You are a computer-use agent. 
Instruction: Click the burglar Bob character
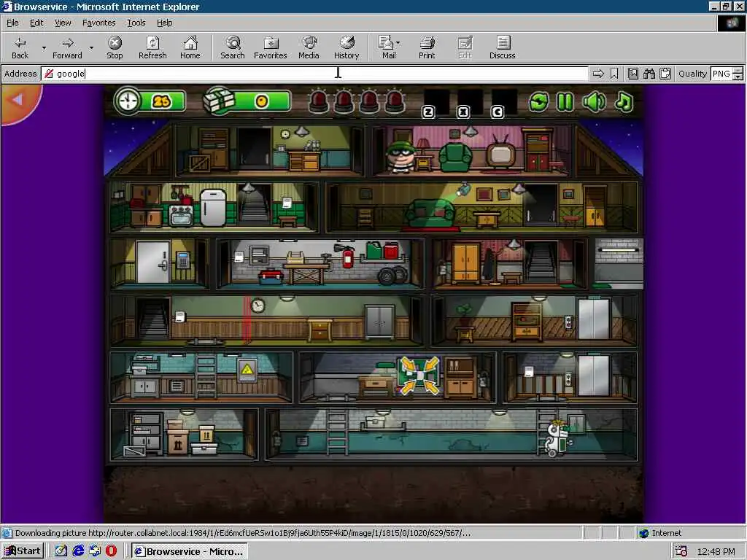[x=400, y=156]
